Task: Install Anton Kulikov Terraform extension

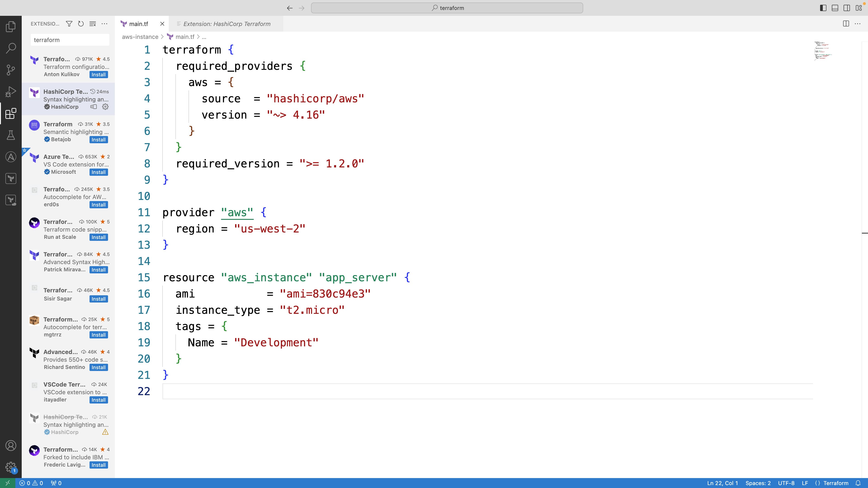Action: click(x=99, y=74)
